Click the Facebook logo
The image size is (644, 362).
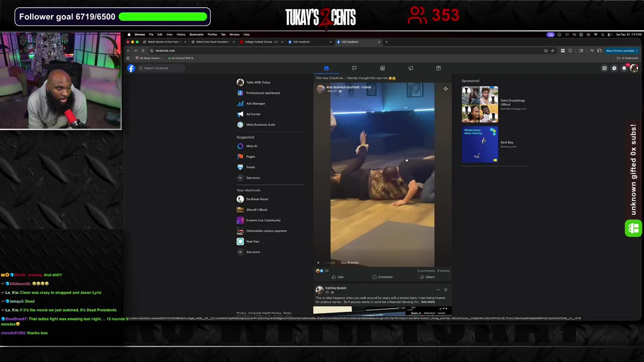(131, 68)
